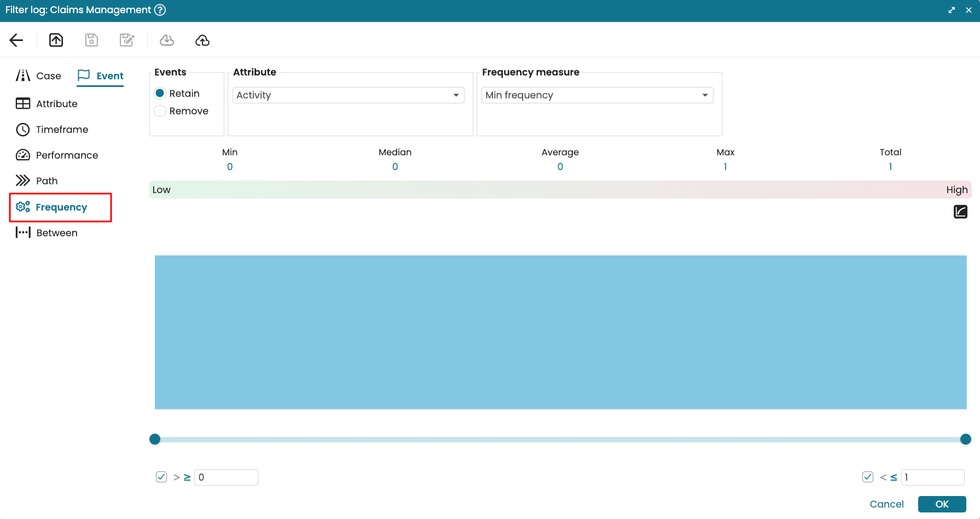Expand the Activity attribute dropdown
This screenshot has width=980, height=519.
click(349, 95)
